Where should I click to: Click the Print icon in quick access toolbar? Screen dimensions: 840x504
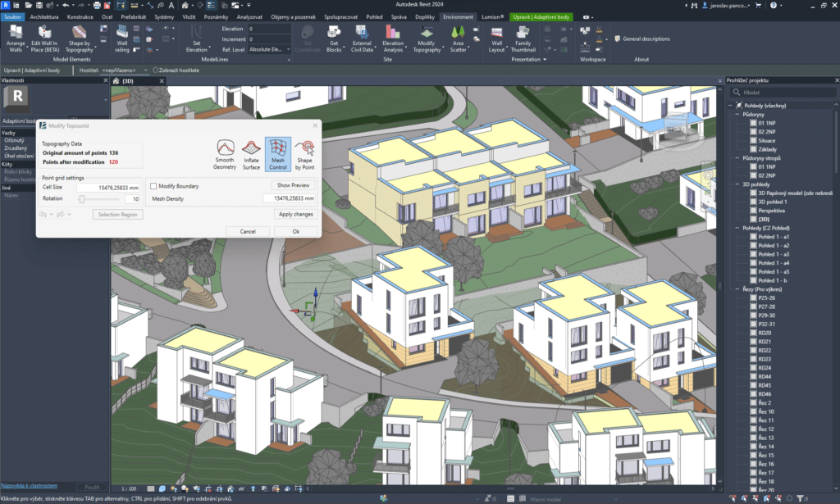(97, 6)
